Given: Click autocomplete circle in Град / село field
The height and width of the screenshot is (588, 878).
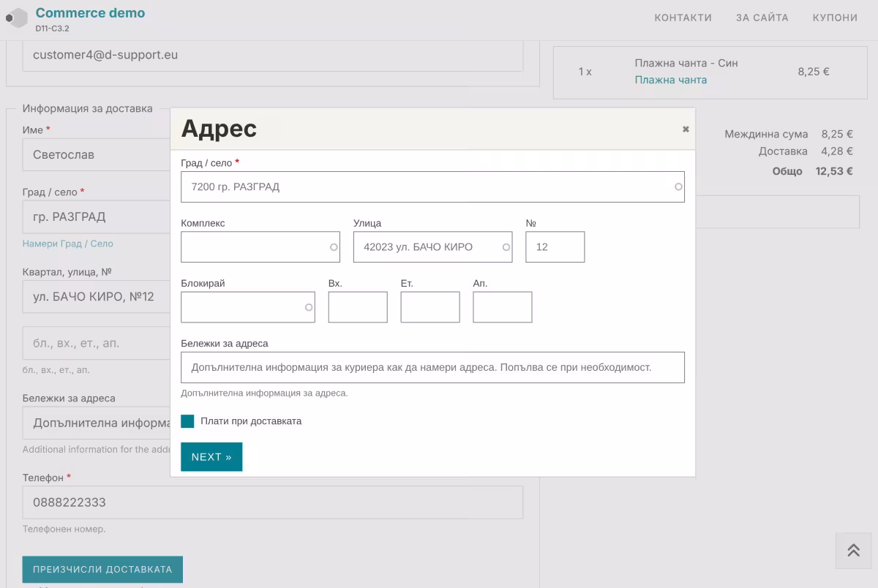Looking at the screenshot, I should click(678, 187).
